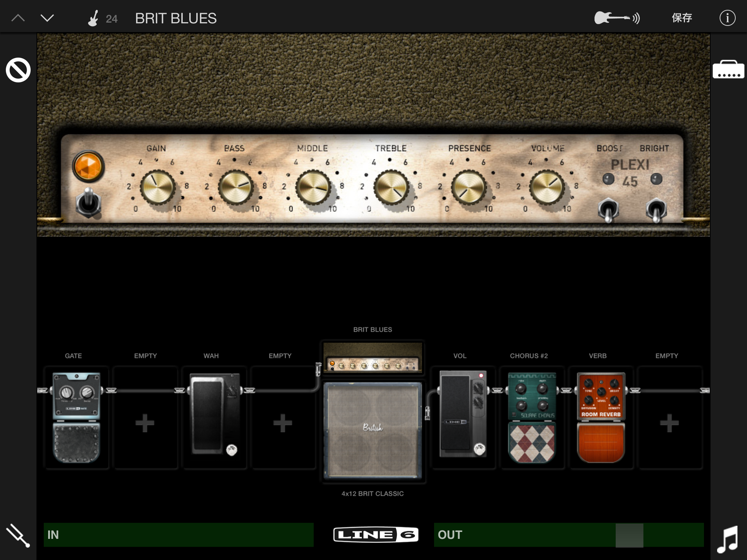Toggle the amp power switch
Screen dimensions: 747x560
click(x=88, y=203)
